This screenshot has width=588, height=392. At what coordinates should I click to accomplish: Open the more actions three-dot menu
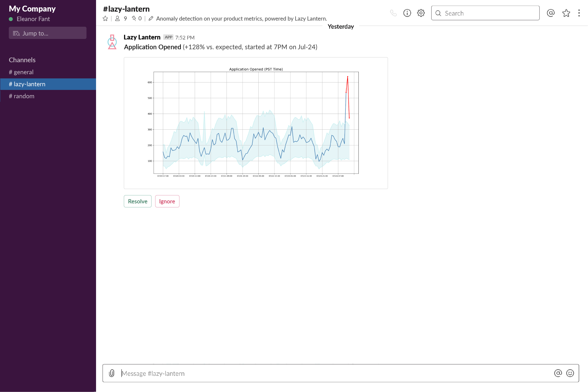pyautogui.click(x=579, y=13)
